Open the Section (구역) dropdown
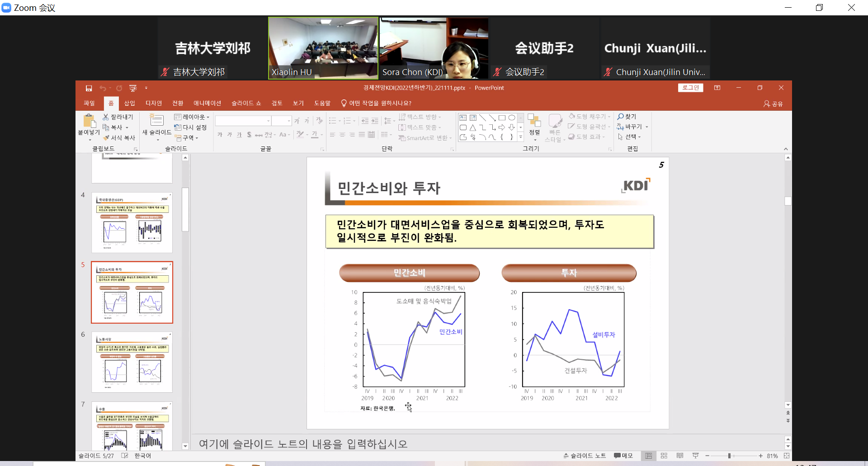The image size is (868, 466). point(187,138)
